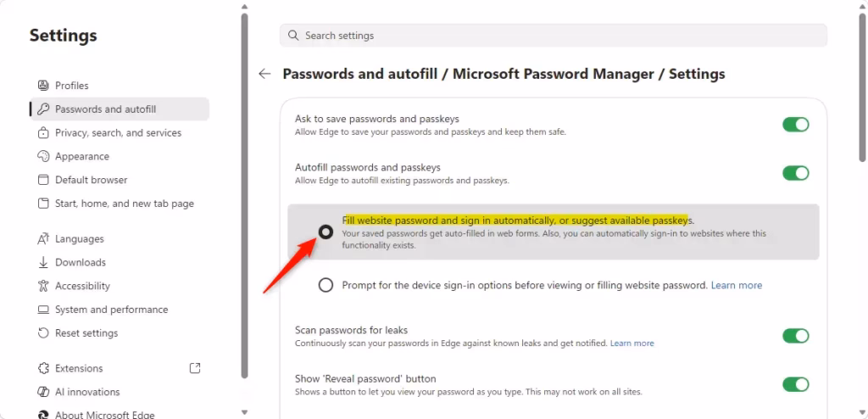Click the Reset settings icon
The height and width of the screenshot is (419, 868).
pos(44,333)
